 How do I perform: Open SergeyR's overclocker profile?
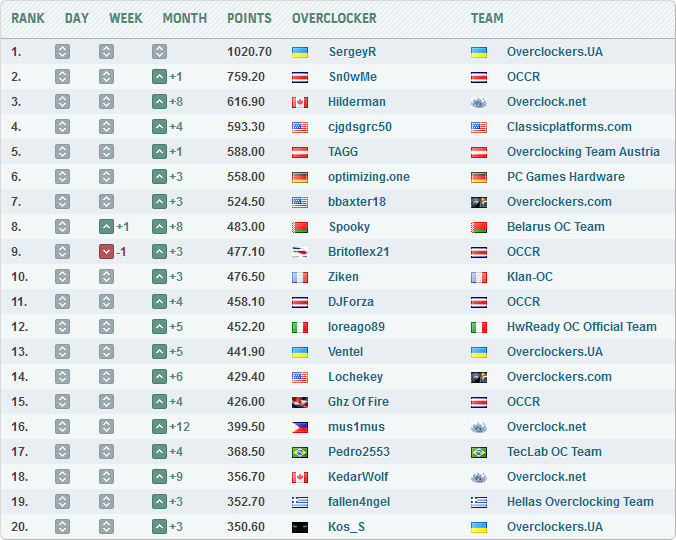tap(352, 52)
